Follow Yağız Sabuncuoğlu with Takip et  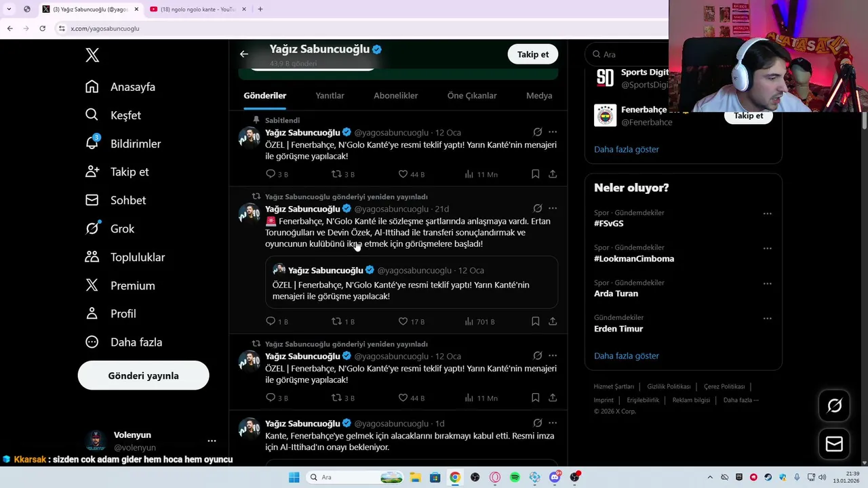pos(533,54)
